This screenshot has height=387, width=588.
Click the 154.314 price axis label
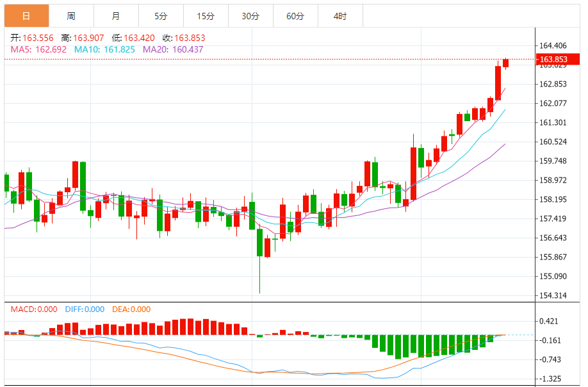[x=553, y=295]
